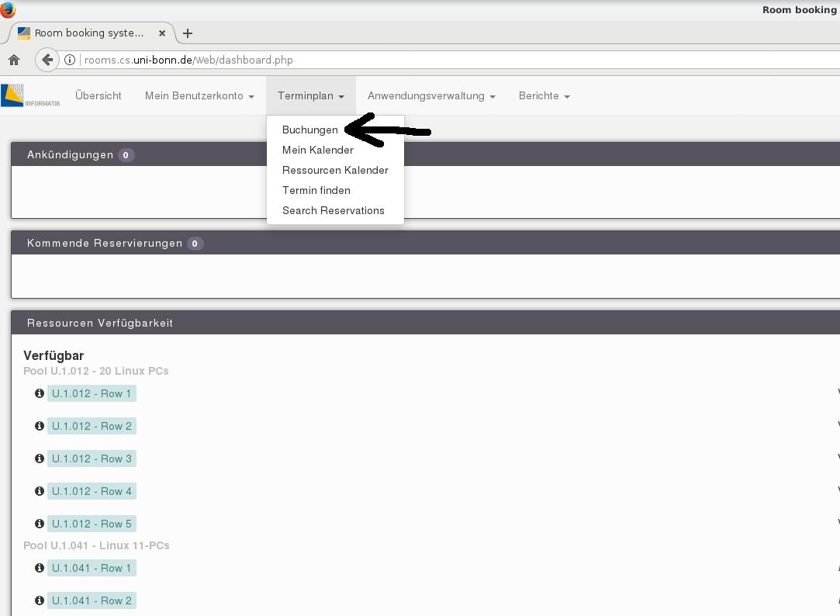Image resolution: width=840 pixels, height=616 pixels.
Task: Click info icon beside U.1.012 - Row 1
Action: click(40, 393)
